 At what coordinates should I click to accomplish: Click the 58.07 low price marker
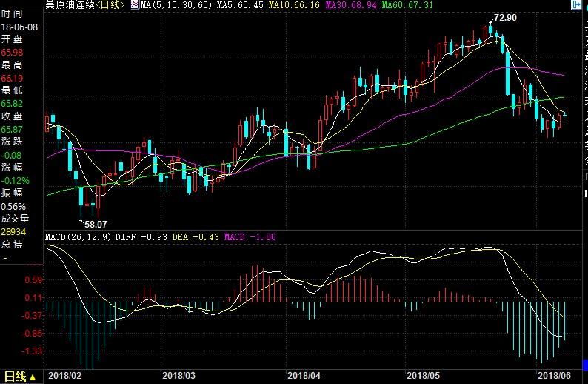pos(96,225)
